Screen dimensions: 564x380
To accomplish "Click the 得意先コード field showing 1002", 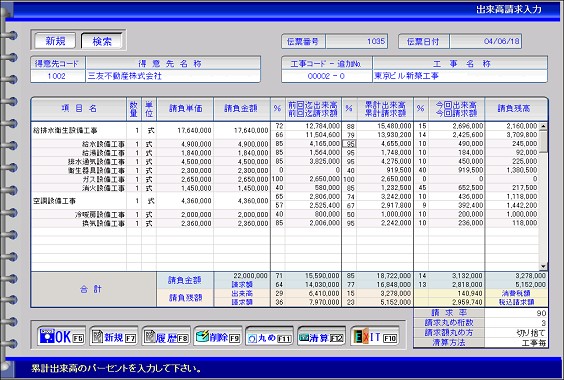I will [x=58, y=76].
